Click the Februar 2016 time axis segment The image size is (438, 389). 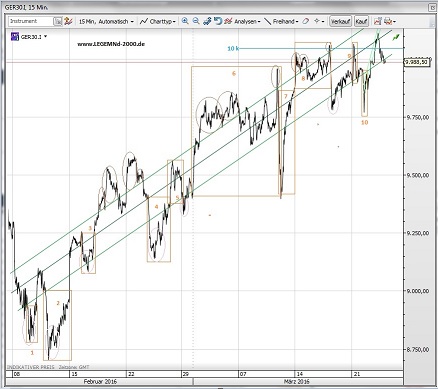pos(100,382)
